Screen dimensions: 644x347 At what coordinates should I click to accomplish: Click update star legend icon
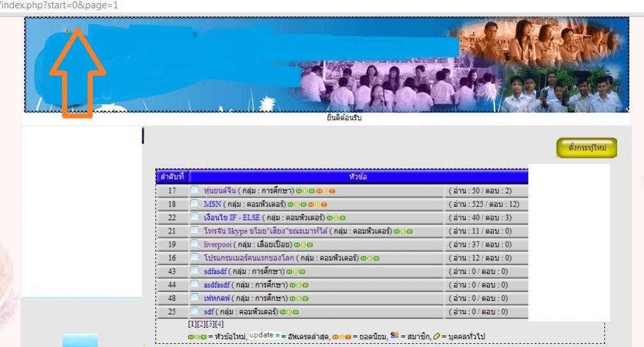265,335
